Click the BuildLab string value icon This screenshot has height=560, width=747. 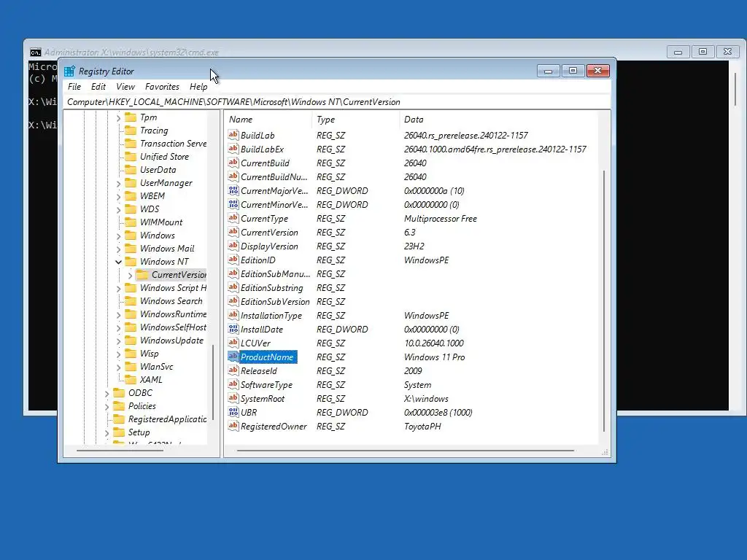[233, 135]
